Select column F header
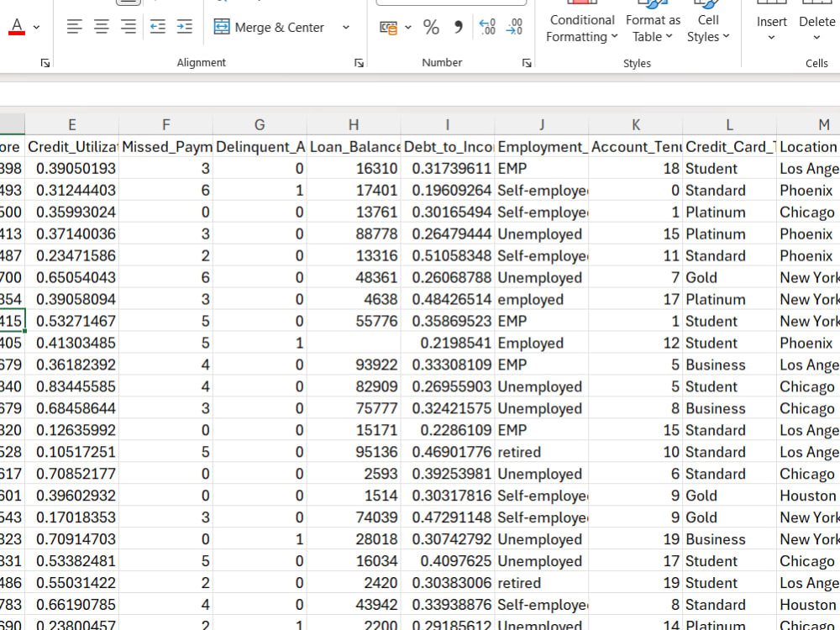This screenshot has height=630, width=840. [x=166, y=125]
